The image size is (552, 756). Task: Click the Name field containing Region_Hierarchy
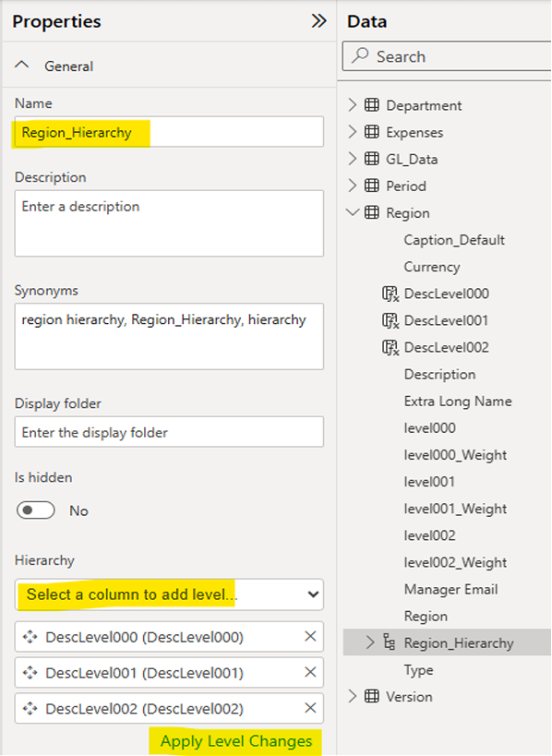click(169, 132)
